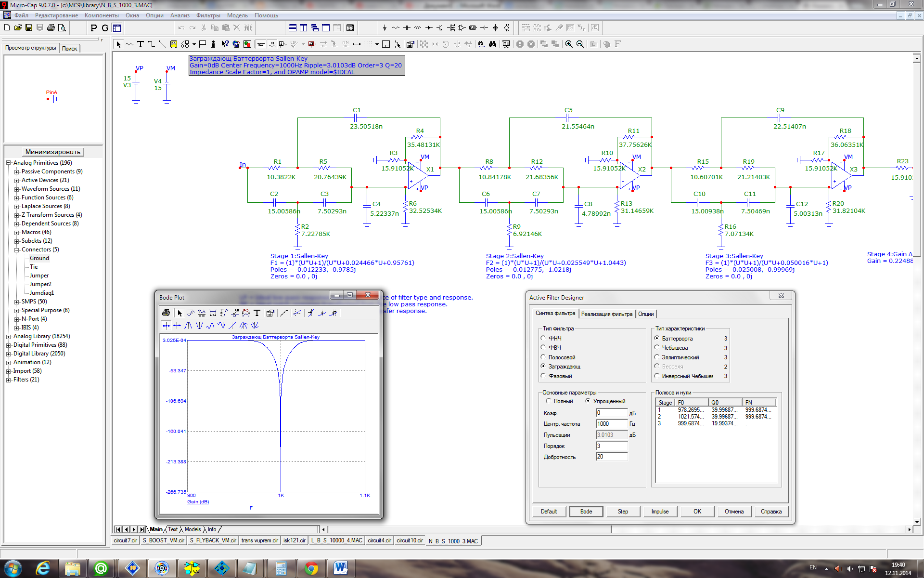The width and height of the screenshot is (924, 578).
Task: Select the ФВЧ filter type radio button
Action: click(543, 347)
